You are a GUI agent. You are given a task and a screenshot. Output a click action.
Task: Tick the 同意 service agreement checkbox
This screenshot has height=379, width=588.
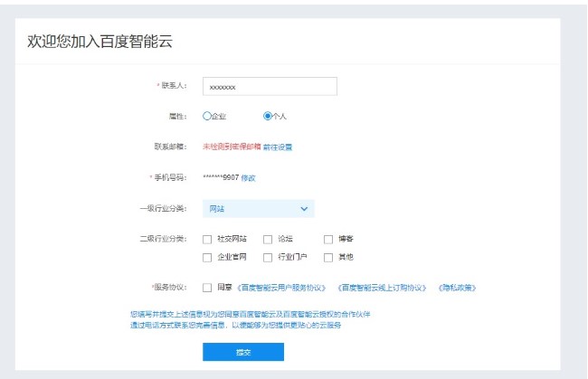tap(207, 288)
